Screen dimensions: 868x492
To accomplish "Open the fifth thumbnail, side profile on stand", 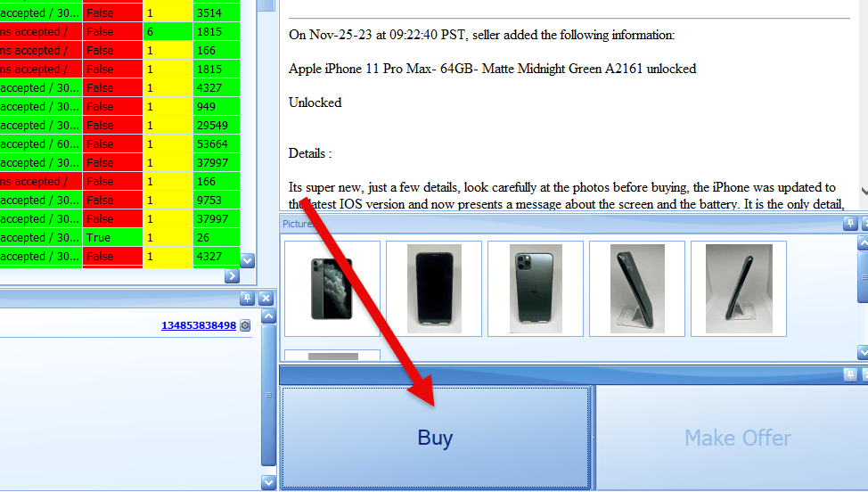I will point(739,289).
